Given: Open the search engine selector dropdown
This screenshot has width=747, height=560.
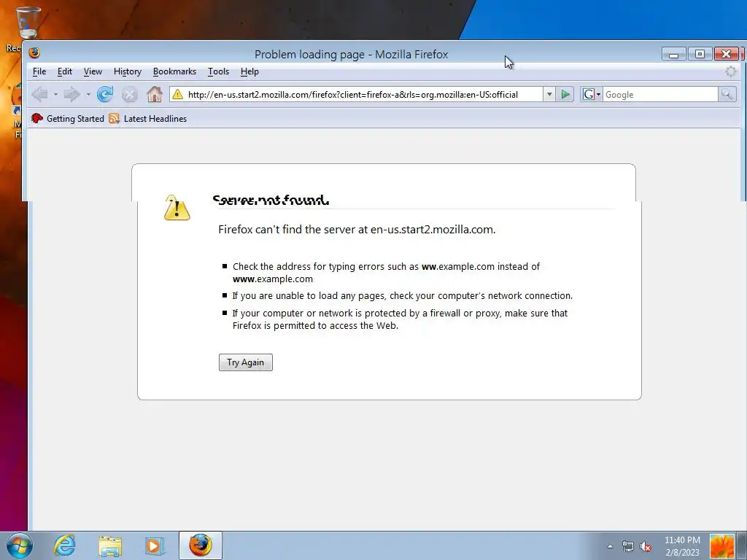Looking at the screenshot, I should pyautogui.click(x=598, y=94).
